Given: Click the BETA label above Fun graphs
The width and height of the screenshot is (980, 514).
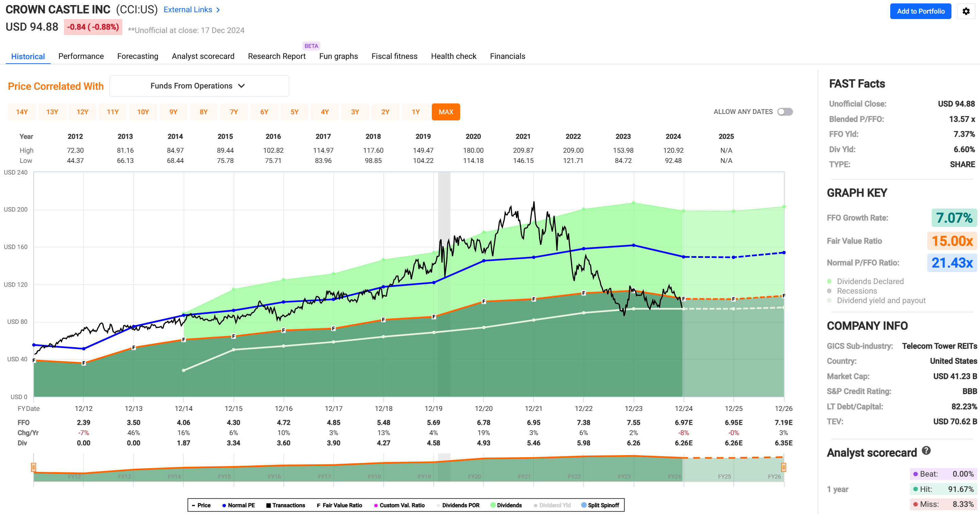Looking at the screenshot, I should pos(311,46).
